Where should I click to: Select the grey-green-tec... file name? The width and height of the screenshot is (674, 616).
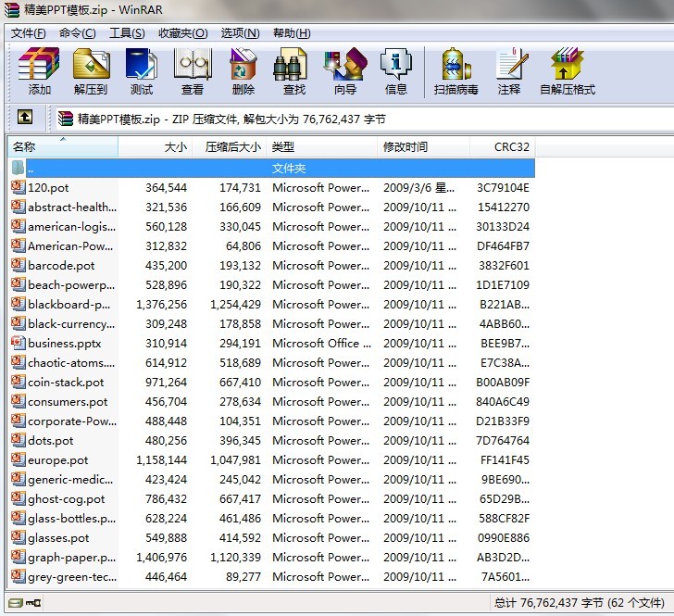point(72,576)
